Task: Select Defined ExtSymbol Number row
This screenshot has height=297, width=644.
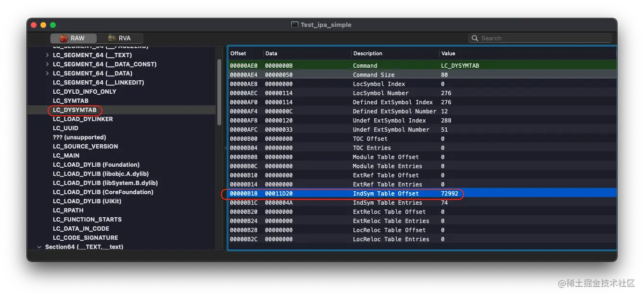Action: click(422, 111)
